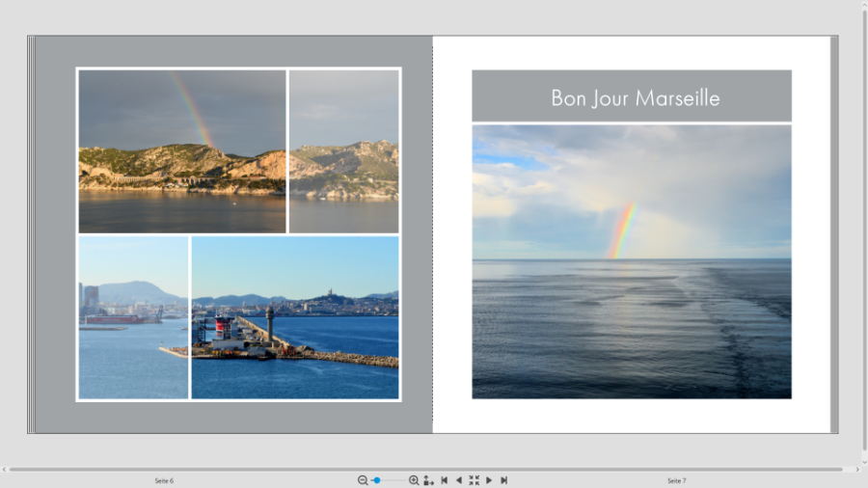
Task: Select the large rainbow over sea photo
Action: [632, 261]
